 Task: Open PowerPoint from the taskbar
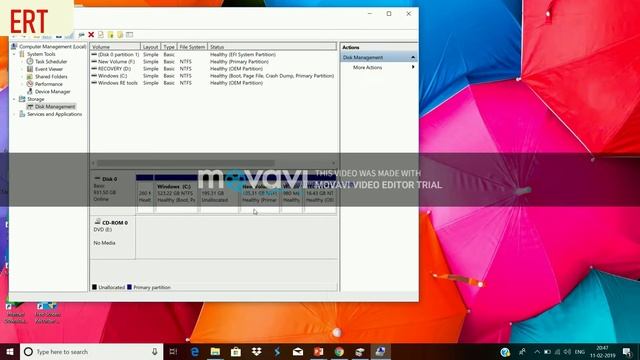coord(318,352)
